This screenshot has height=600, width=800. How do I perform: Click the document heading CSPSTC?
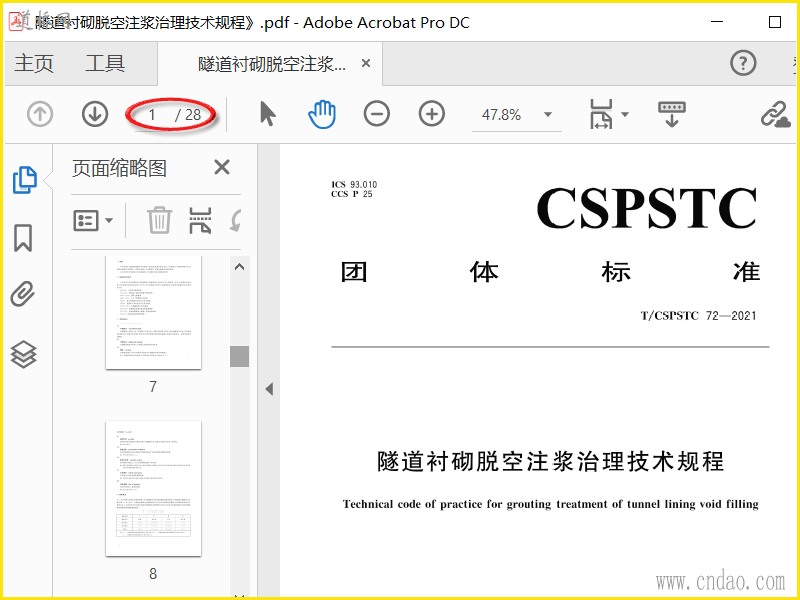point(646,208)
